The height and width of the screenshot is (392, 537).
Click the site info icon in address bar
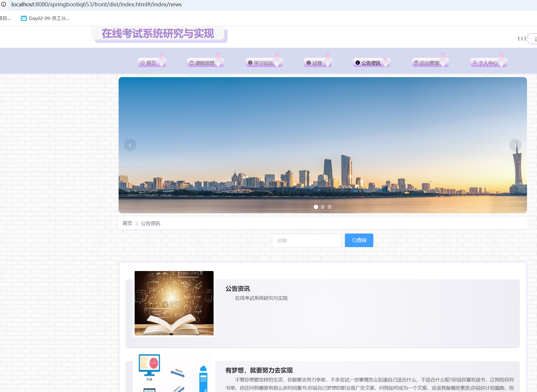(4, 4)
